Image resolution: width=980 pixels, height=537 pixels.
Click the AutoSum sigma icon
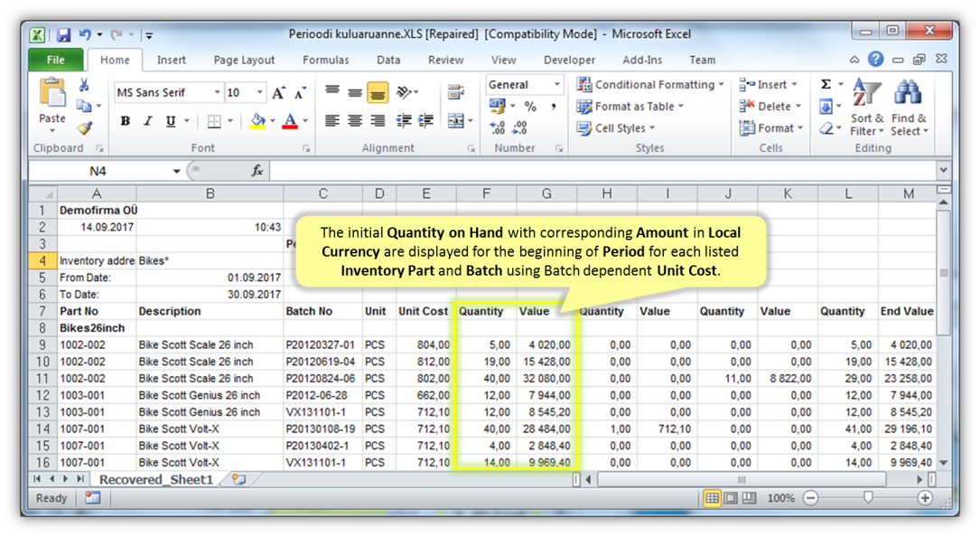(x=826, y=84)
